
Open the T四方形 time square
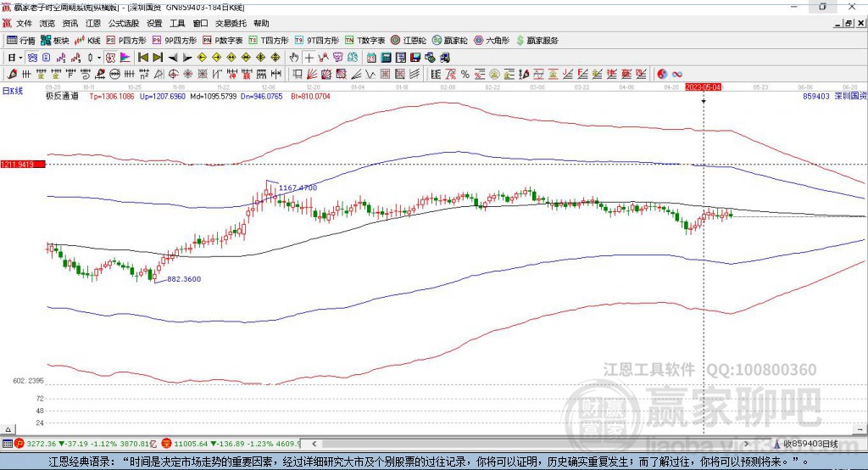click(269, 41)
